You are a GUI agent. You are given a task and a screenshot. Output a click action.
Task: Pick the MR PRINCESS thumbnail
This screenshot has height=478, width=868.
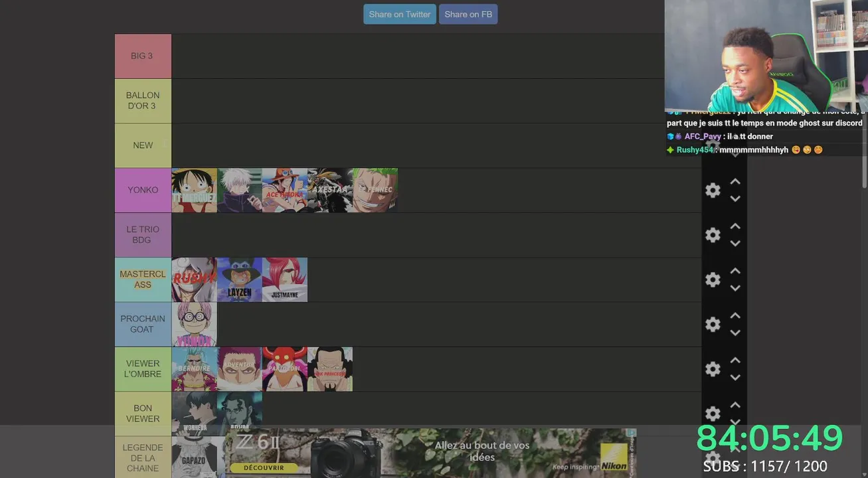click(x=330, y=369)
